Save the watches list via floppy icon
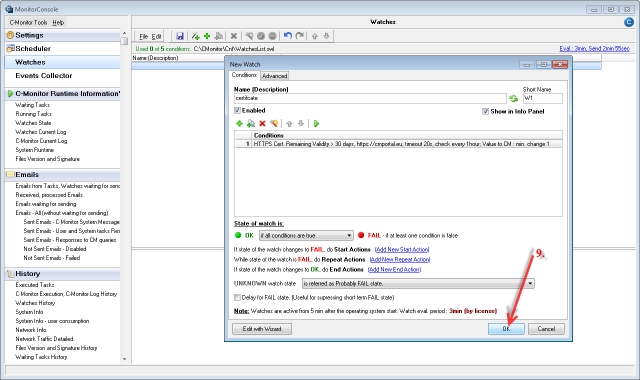640x380 pixels. point(180,36)
